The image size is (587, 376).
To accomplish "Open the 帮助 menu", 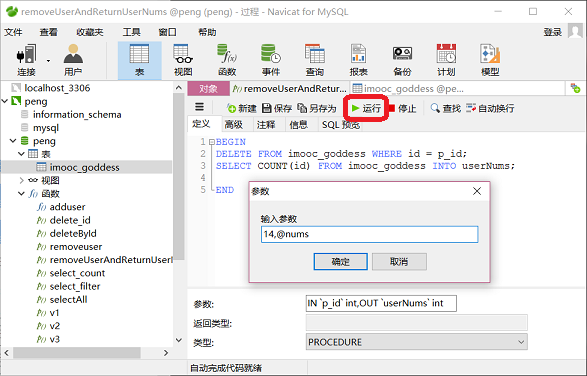I will [207, 32].
